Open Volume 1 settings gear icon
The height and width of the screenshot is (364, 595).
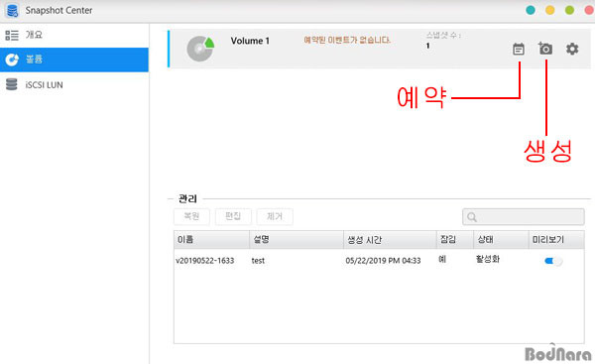point(572,49)
